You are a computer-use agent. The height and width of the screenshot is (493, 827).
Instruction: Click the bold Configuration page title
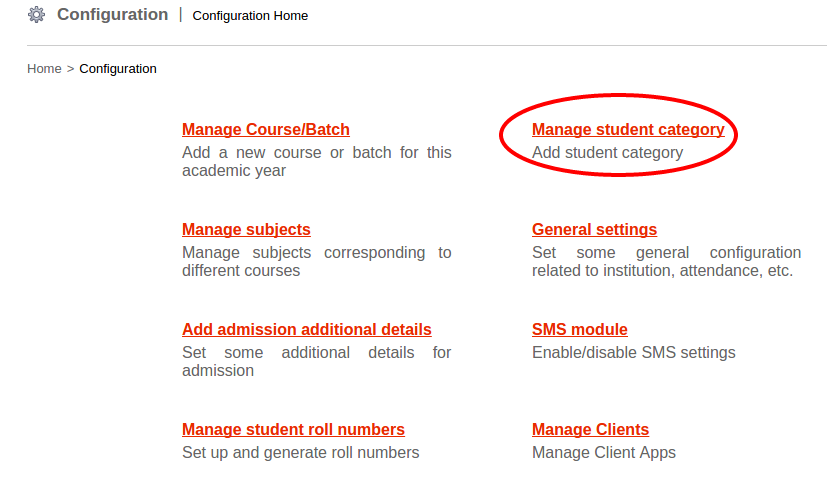click(112, 15)
